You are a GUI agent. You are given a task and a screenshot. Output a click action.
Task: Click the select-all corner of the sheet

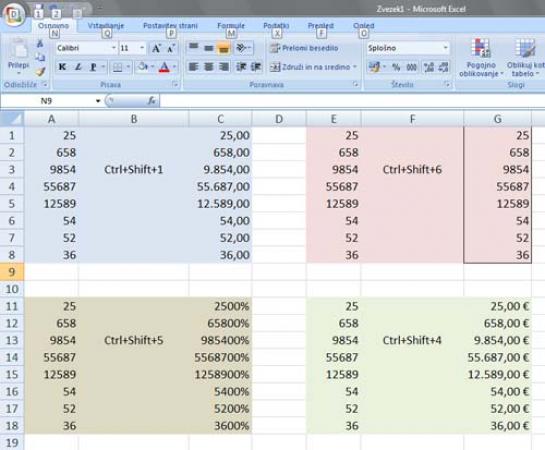click(x=13, y=119)
